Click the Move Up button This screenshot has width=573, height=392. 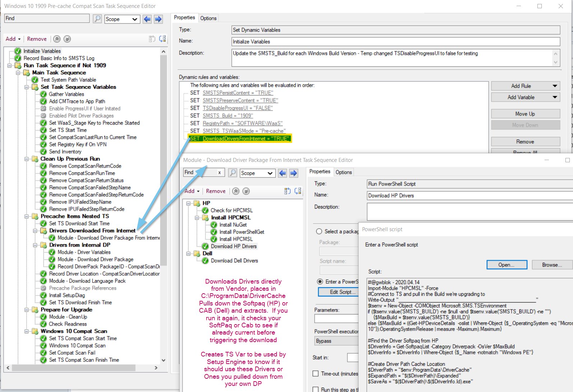click(526, 114)
